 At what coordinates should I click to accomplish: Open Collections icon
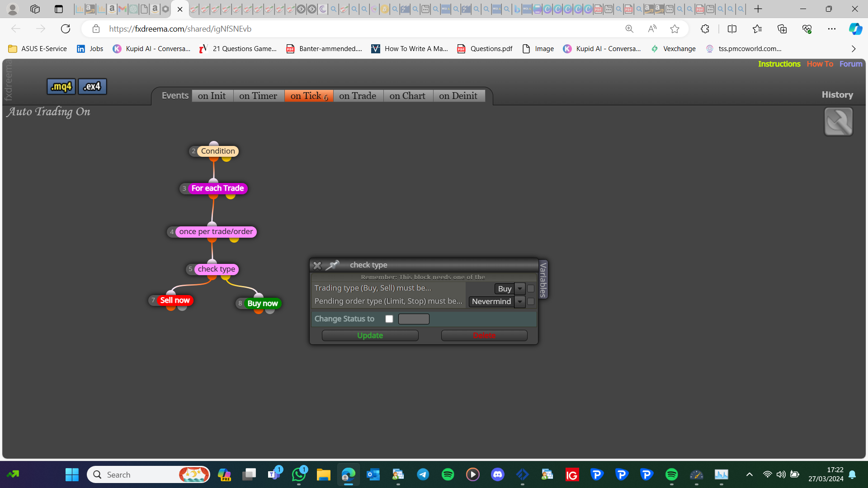click(782, 29)
